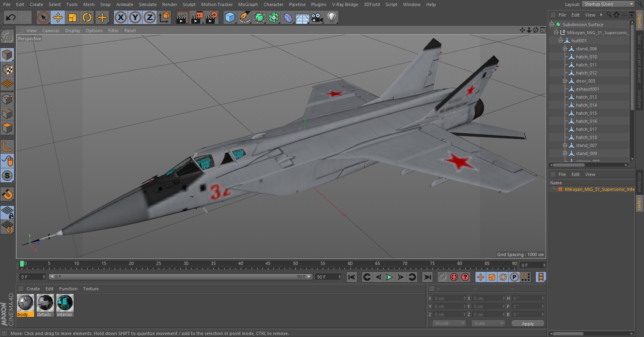Collapse the hull001 tree node
Screen dimensions: 644x337
[560, 41]
